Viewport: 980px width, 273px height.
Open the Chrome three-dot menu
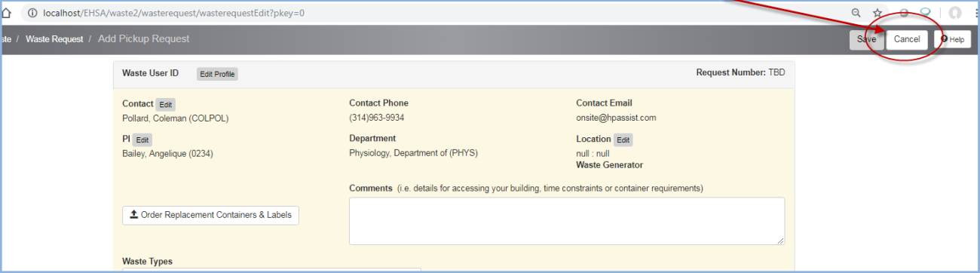click(976, 13)
